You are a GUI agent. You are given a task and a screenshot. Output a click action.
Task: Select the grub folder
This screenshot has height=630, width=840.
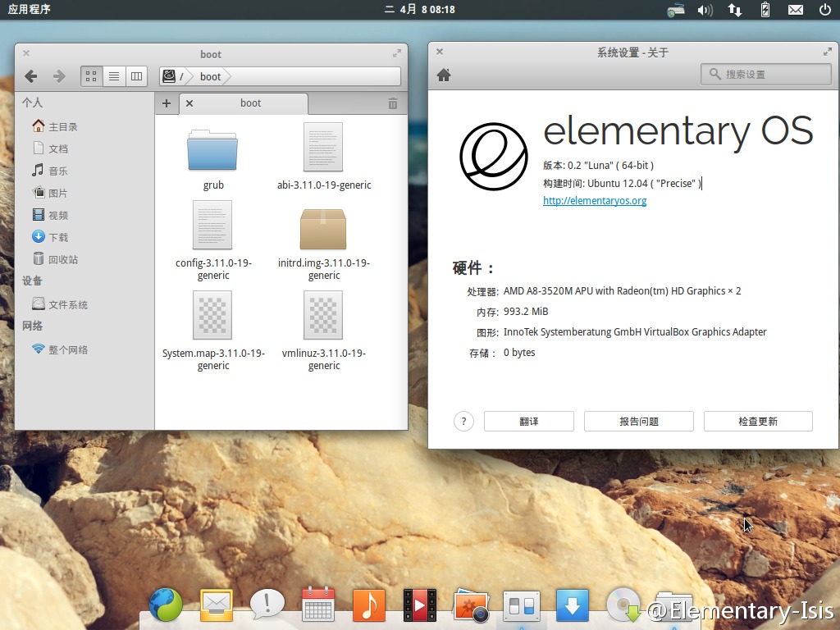(x=212, y=160)
